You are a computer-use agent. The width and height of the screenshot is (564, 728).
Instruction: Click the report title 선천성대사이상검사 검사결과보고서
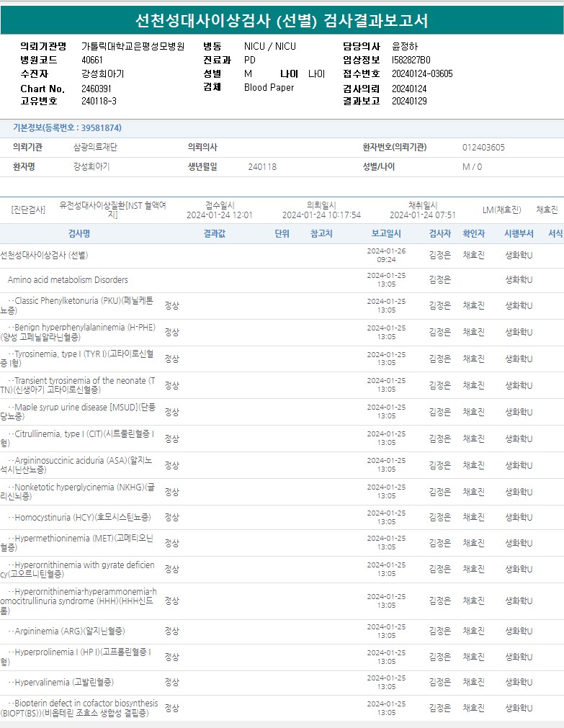click(282, 21)
